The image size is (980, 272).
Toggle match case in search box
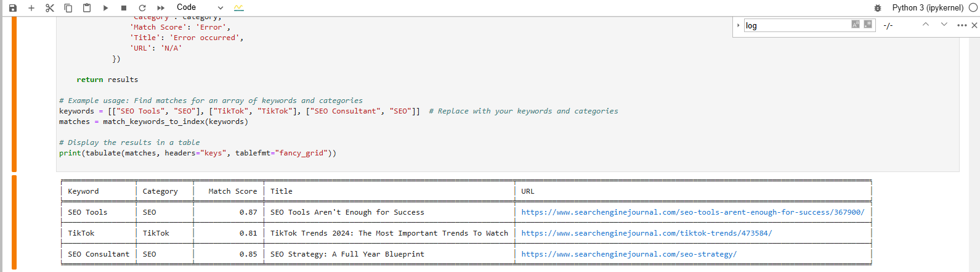(x=856, y=25)
